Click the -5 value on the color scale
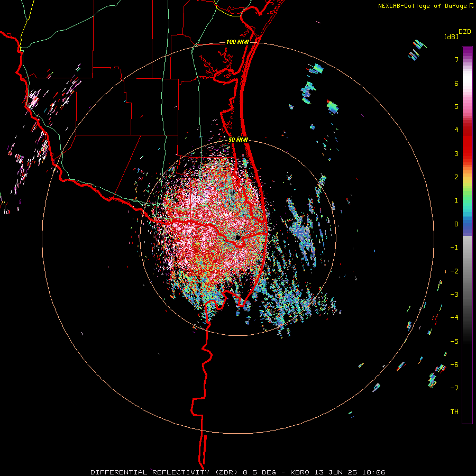This screenshot has width=476, height=476. coord(454,342)
